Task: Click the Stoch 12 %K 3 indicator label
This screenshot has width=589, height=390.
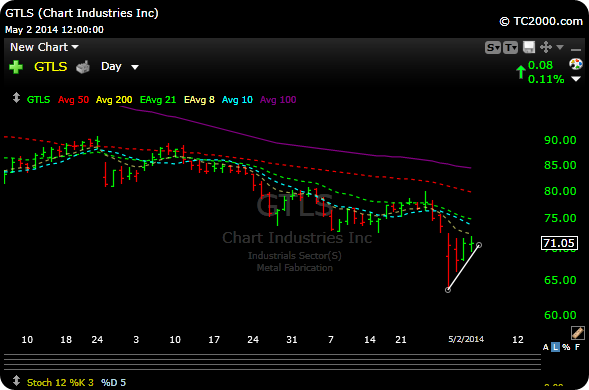Action: click(x=60, y=382)
